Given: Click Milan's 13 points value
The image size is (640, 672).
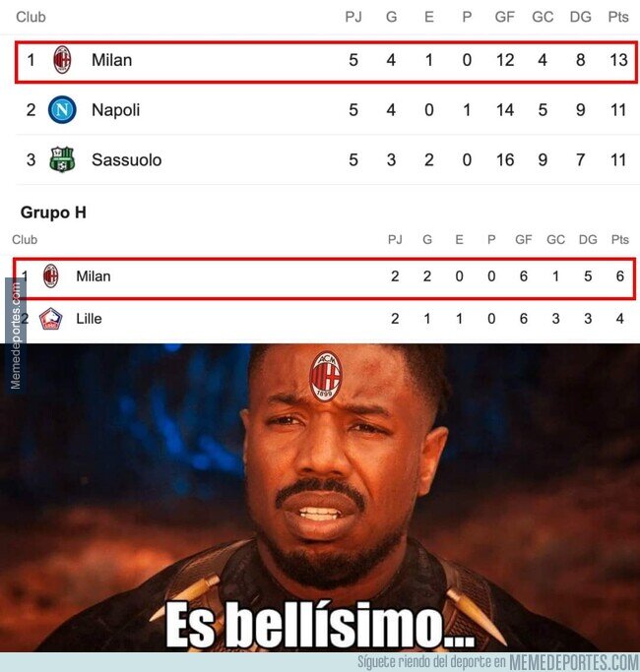Looking at the screenshot, I should click(618, 60).
